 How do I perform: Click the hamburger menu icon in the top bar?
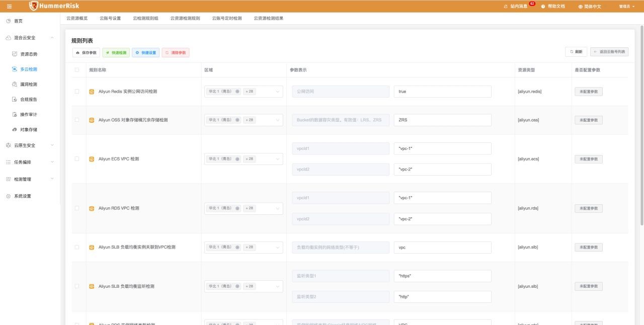click(9, 6)
